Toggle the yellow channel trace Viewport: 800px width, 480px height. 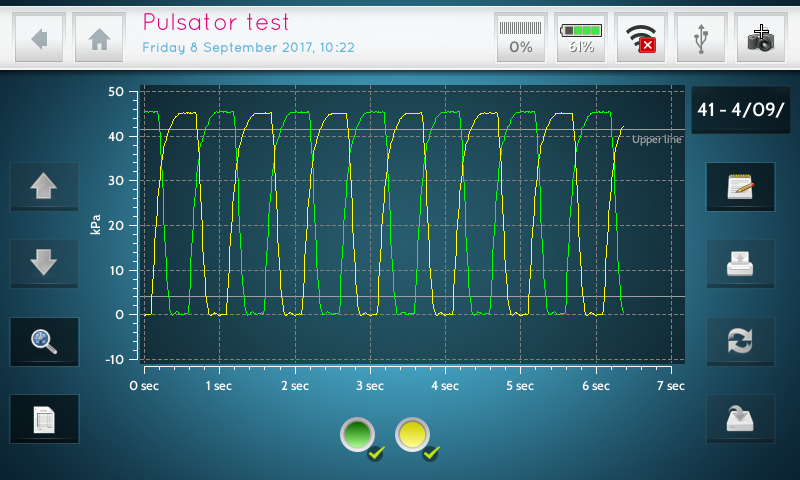point(413,435)
